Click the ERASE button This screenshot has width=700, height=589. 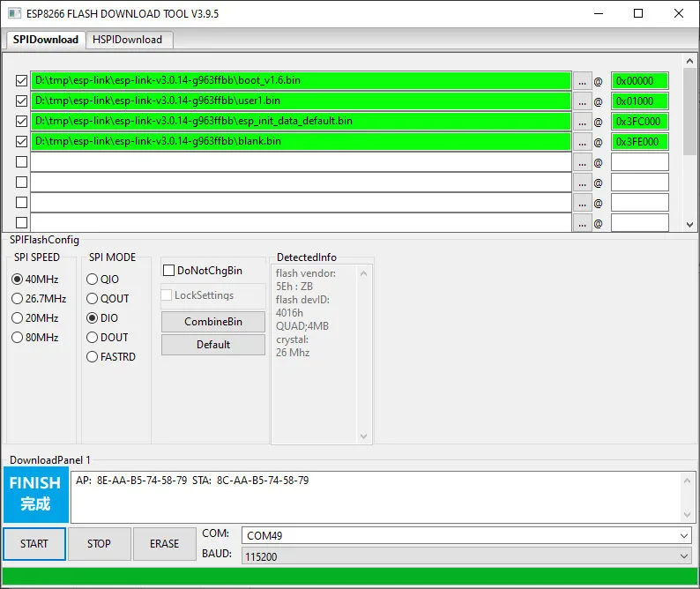[164, 544]
